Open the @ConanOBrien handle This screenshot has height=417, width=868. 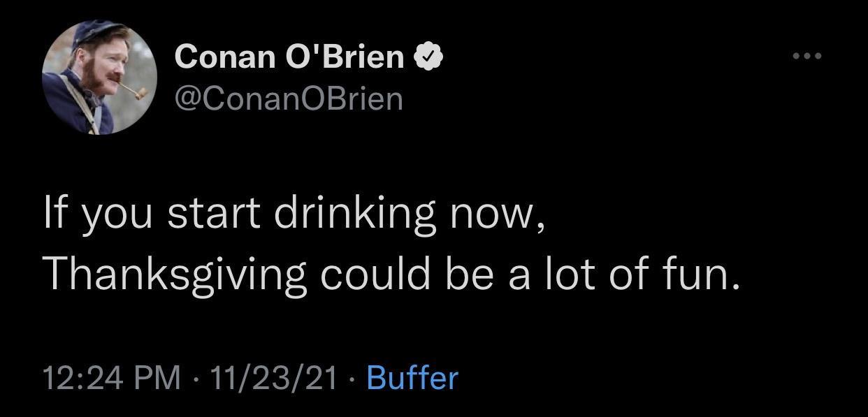tap(289, 98)
